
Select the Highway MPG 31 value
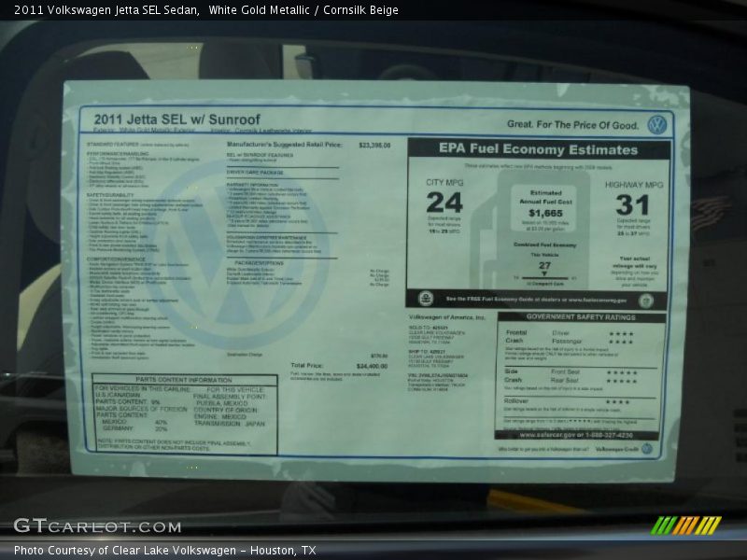pos(632,204)
